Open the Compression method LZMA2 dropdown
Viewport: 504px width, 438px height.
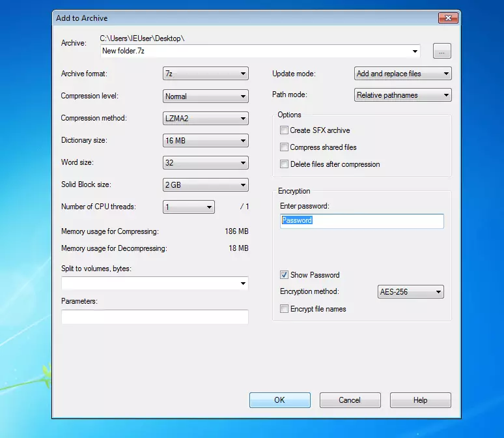[205, 119]
